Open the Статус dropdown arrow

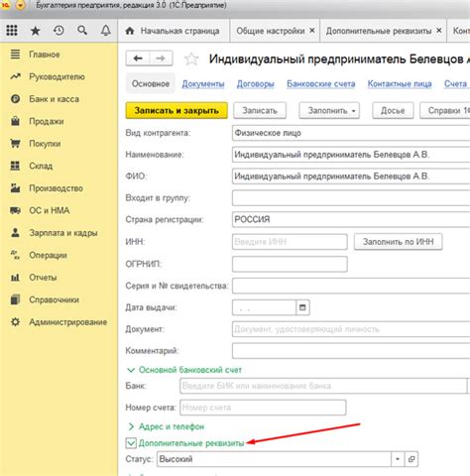pyautogui.click(x=398, y=459)
